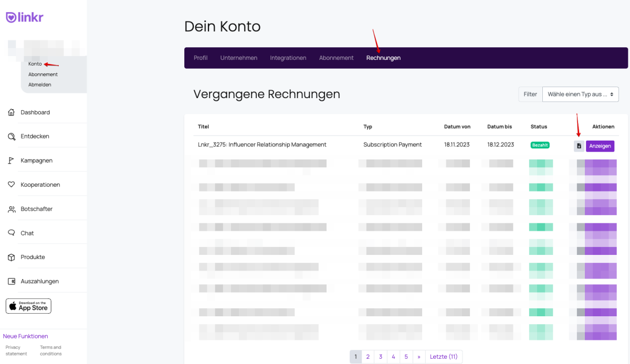Click the Chat speech bubble icon
Viewport: 630px width, 364px height.
(x=12, y=233)
